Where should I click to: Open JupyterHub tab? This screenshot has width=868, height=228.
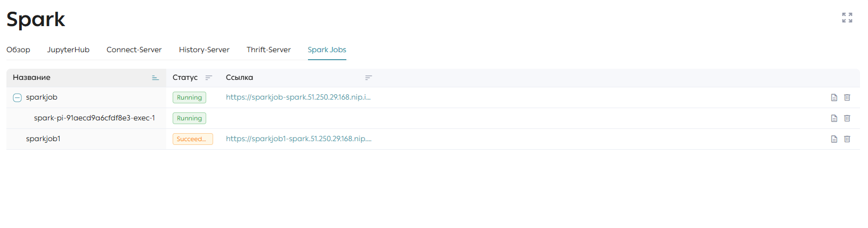coord(68,50)
